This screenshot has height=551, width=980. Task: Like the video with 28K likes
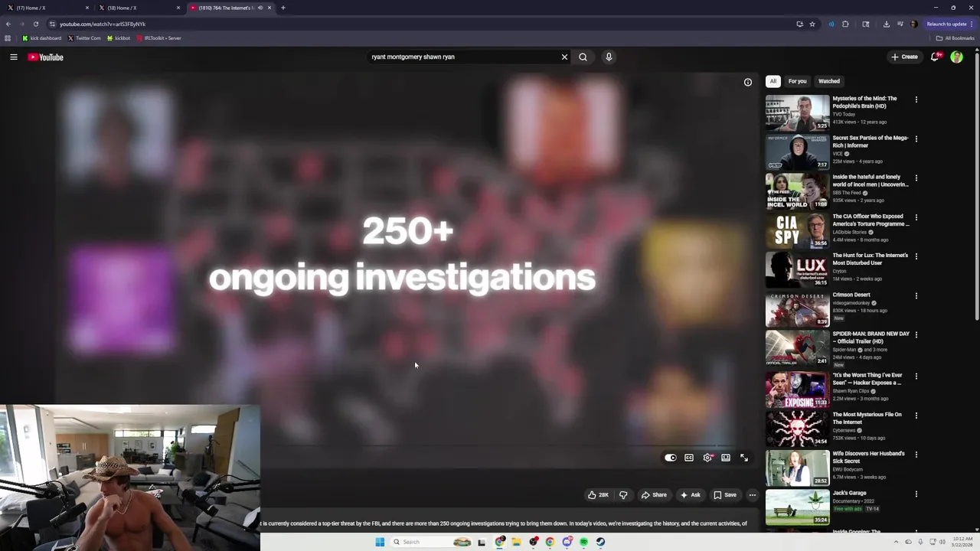(x=598, y=495)
